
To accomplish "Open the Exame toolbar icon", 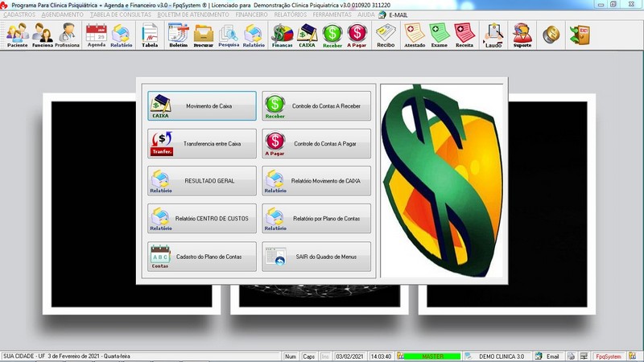I will [x=440, y=35].
